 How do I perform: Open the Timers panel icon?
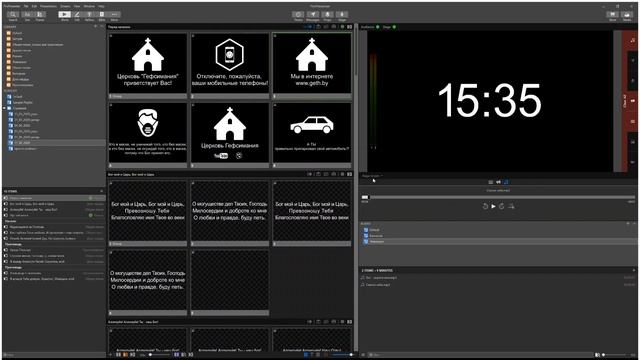click(298, 16)
